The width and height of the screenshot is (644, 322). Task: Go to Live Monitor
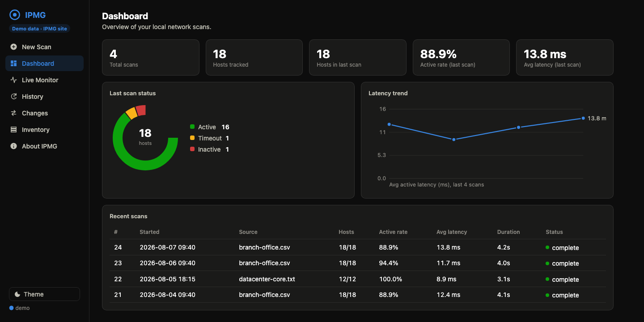(x=44, y=80)
